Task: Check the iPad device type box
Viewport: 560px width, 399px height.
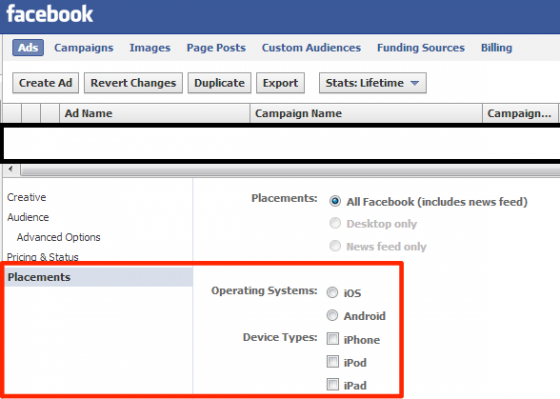Action: (332, 384)
